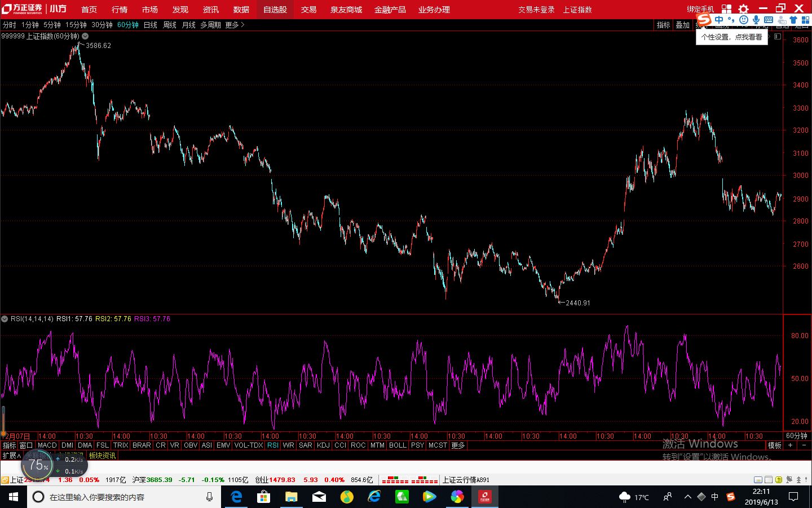Open 行情 menu item
Image resolution: width=812 pixels, height=508 pixels.
[x=120, y=10]
